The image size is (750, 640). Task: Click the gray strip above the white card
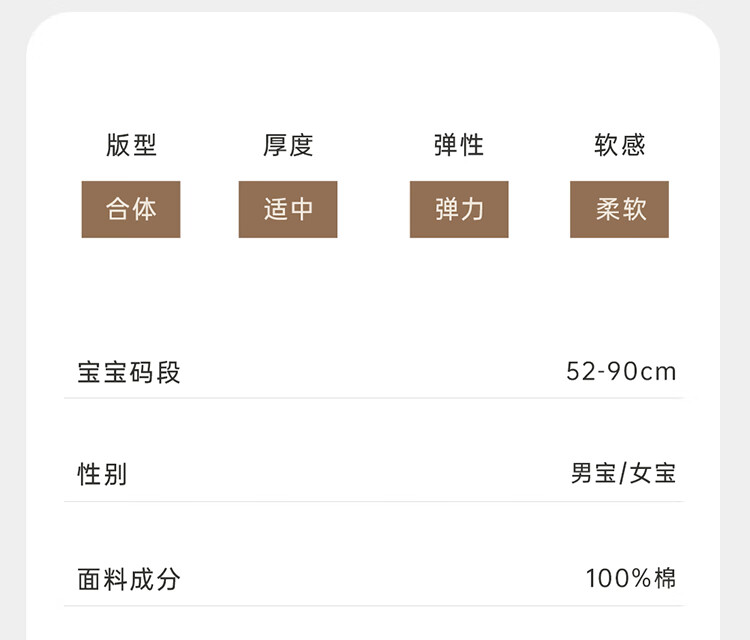click(x=374, y=6)
